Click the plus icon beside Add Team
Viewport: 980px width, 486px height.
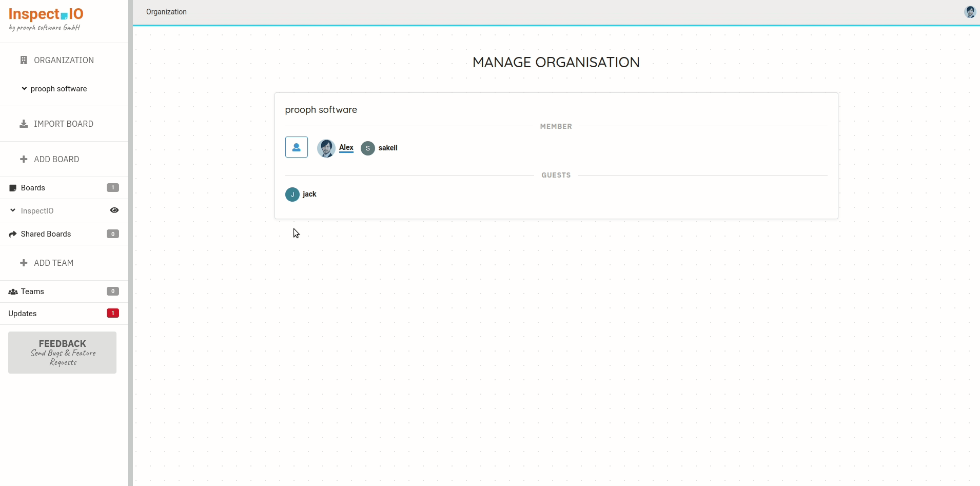pyautogui.click(x=24, y=263)
